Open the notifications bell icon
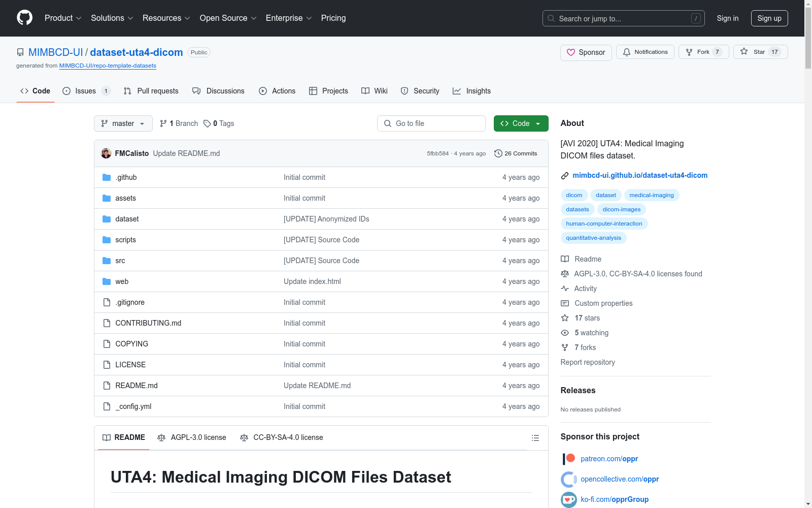This screenshot has width=812, height=508. (627, 52)
